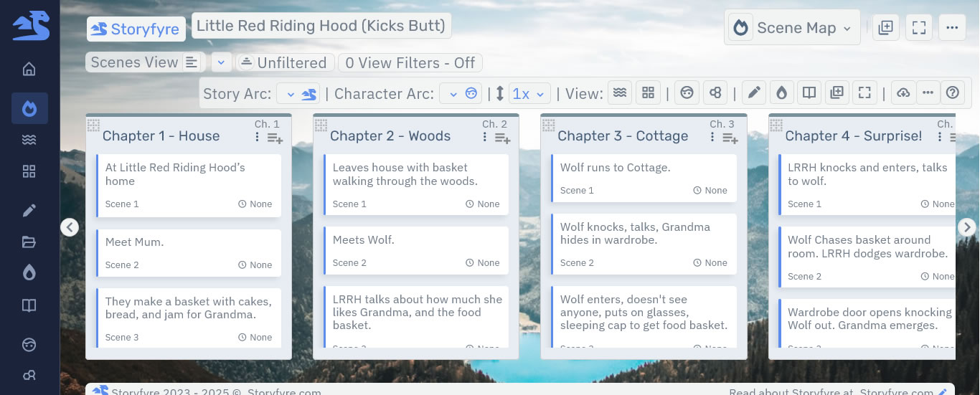Click the Storyfyre logo button
This screenshot has width=980, height=395.
[x=136, y=29]
